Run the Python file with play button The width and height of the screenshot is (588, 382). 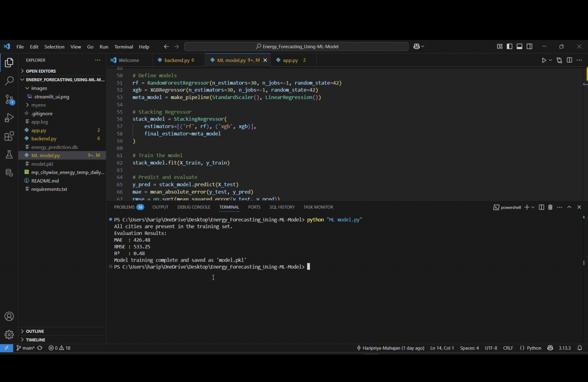(544, 61)
